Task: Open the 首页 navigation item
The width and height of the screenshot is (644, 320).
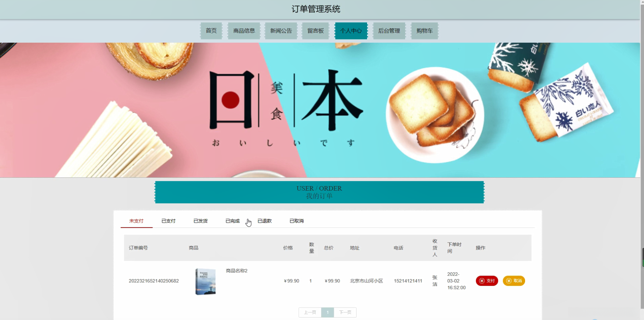Action: (211, 31)
